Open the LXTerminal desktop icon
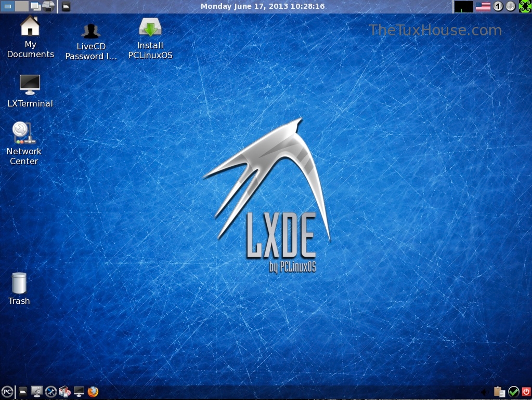Screen dimensions: 532x400 pos(30,91)
